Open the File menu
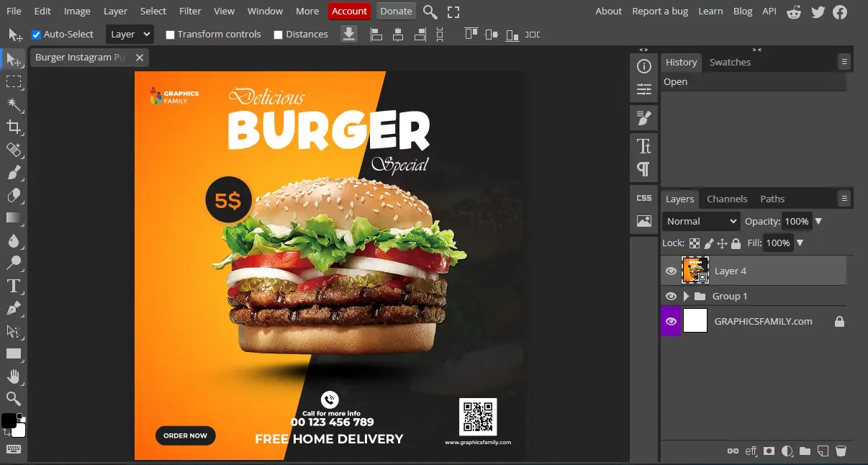This screenshot has height=465, width=868. point(14,11)
